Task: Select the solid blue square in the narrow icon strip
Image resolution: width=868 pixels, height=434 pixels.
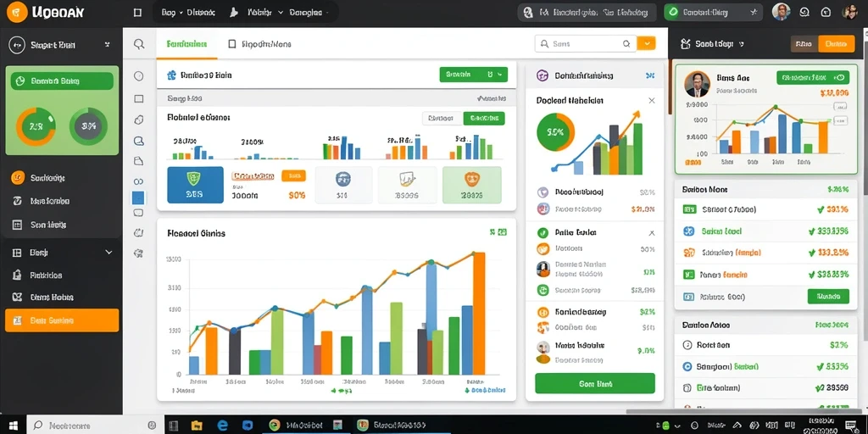Action: click(138, 198)
